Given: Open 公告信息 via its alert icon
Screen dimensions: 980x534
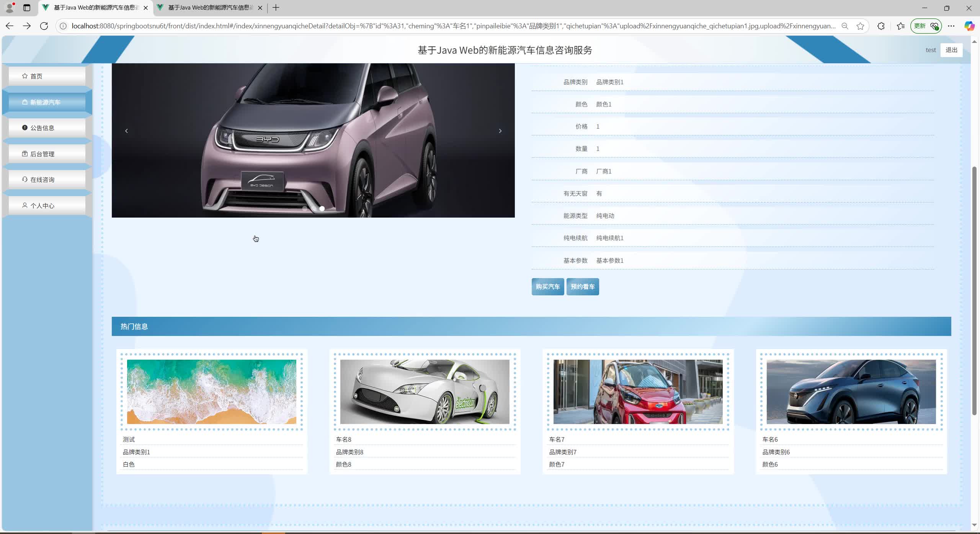Looking at the screenshot, I should tap(24, 127).
